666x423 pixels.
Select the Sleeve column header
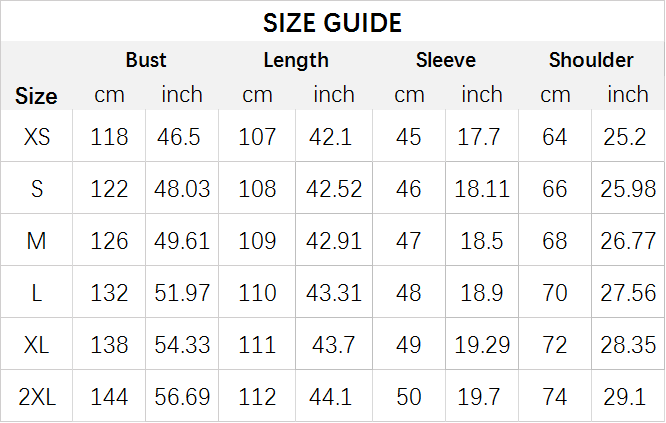(446, 60)
